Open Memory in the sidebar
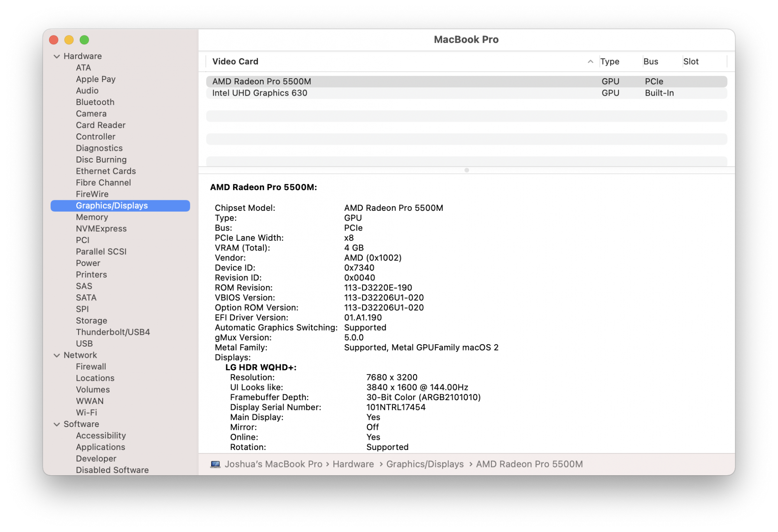The image size is (778, 532). tap(92, 217)
